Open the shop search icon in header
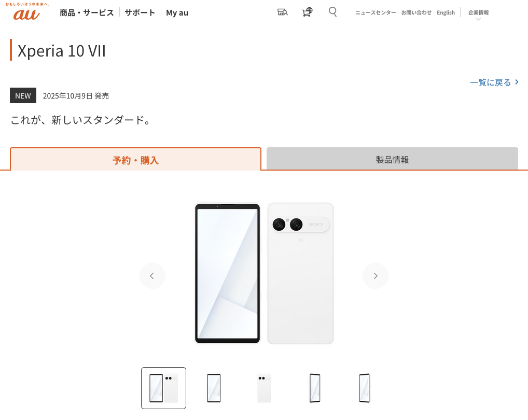 [282, 12]
